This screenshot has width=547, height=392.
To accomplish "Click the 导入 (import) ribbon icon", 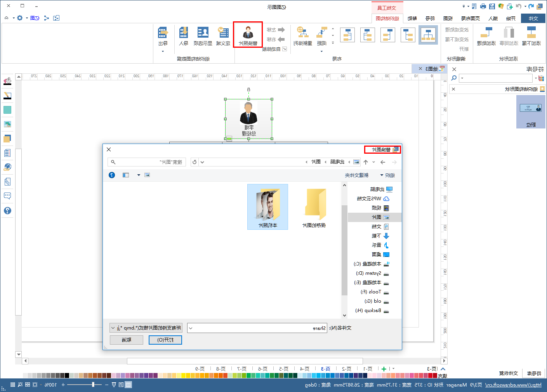I will click(x=184, y=36).
